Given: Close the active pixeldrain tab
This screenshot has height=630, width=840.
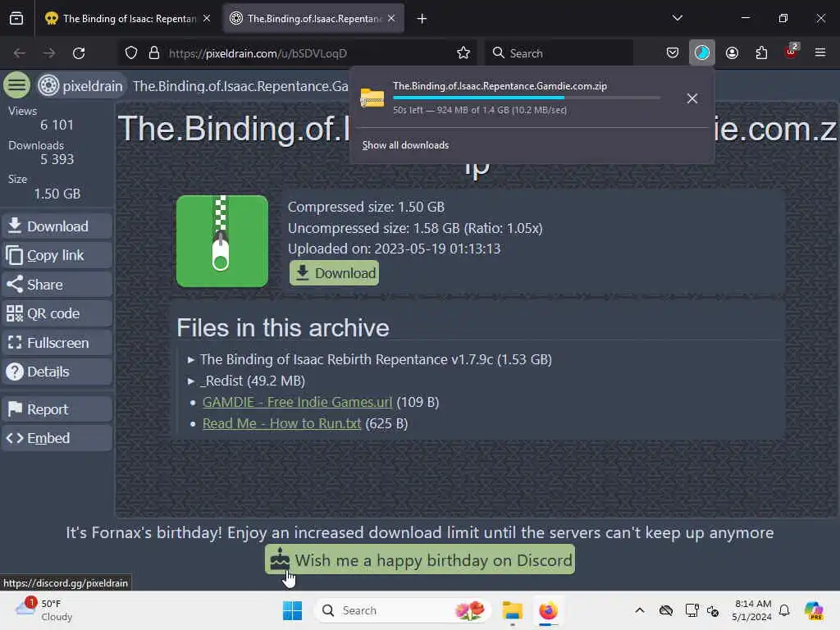Looking at the screenshot, I should click(391, 19).
